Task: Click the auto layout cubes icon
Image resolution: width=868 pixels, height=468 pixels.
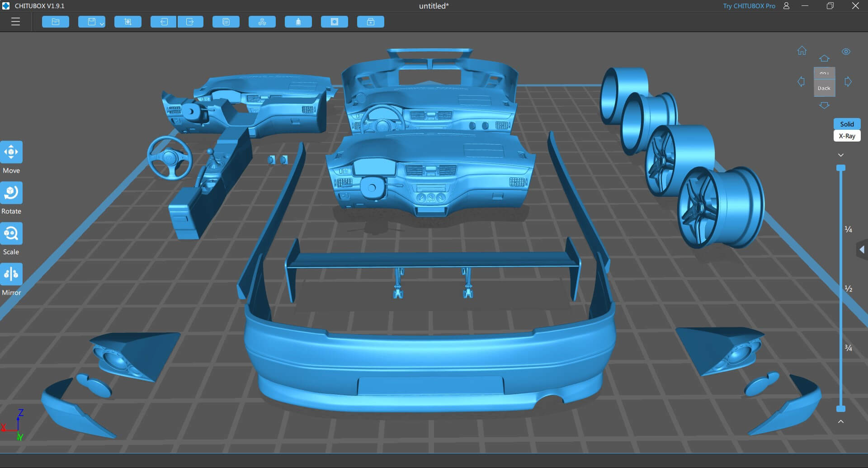Action: point(262,22)
